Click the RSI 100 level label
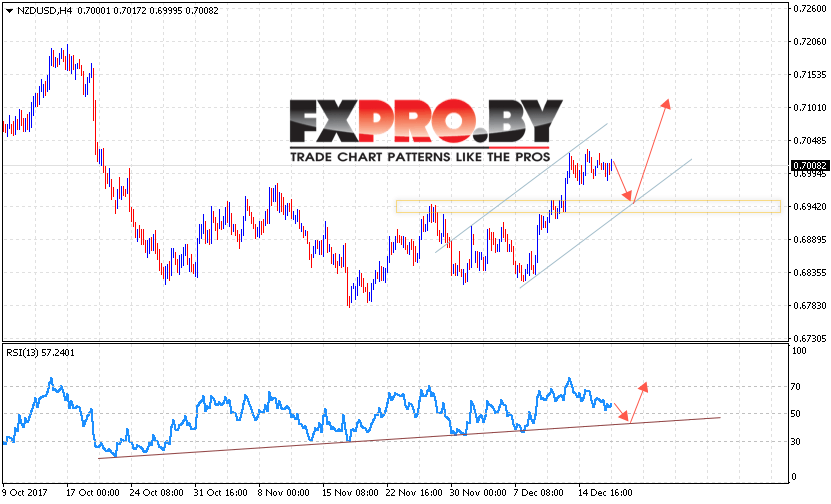Viewport: 831px width, 504px height. click(x=799, y=351)
